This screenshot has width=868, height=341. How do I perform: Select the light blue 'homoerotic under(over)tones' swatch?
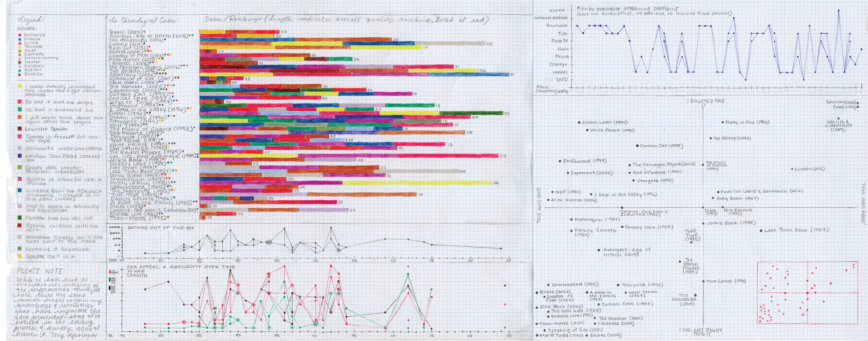[20, 148]
